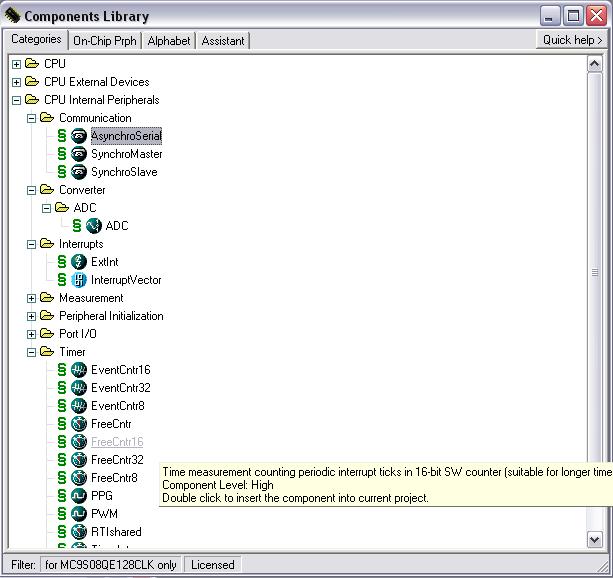
Task: Collapse the Timer folder
Action: [32, 352]
